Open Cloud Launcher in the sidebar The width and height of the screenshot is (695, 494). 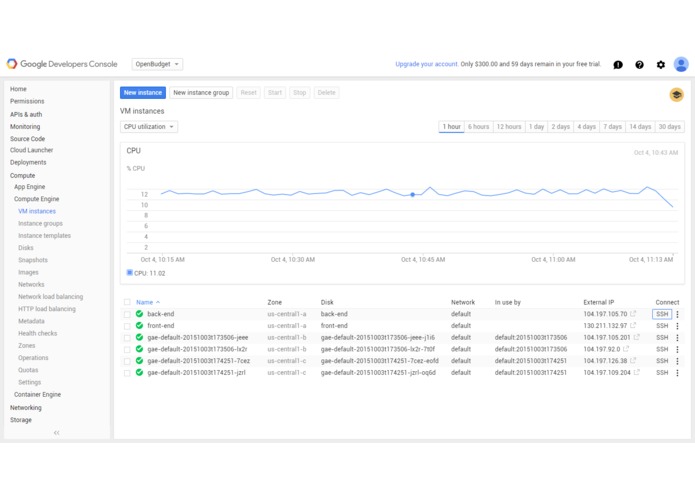coord(31,150)
